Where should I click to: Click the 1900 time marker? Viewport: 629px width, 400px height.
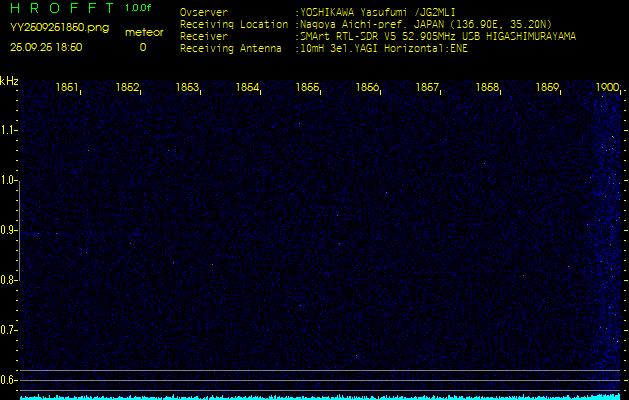607,87
